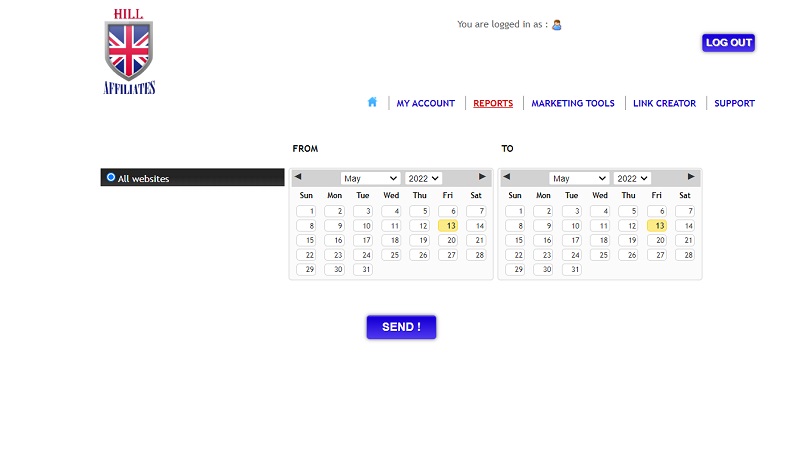
Task: Choose May 31 in FROM calendar
Action: pyautogui.click(x=363, y=269)
